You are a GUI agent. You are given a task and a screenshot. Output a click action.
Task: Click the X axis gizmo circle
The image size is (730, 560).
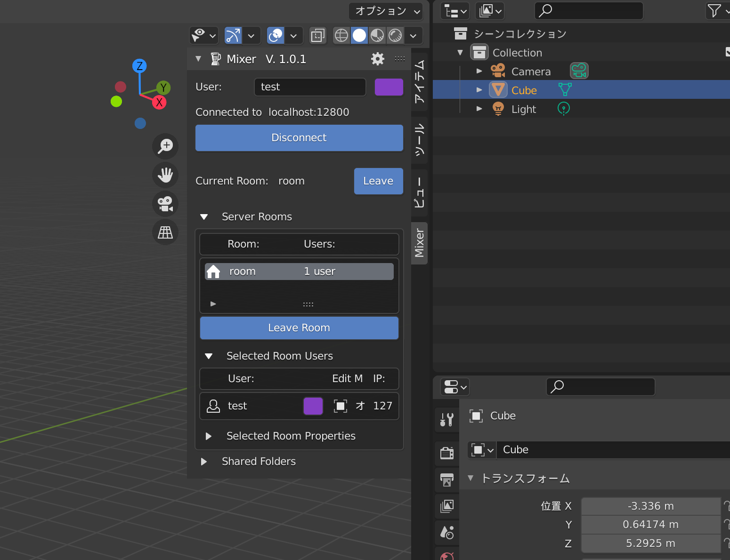160,102
